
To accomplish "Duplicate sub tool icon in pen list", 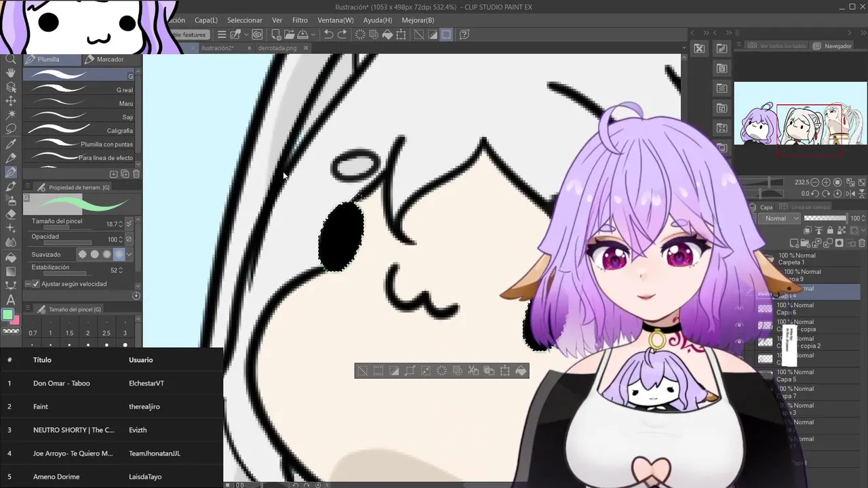I will pos(125,174).
